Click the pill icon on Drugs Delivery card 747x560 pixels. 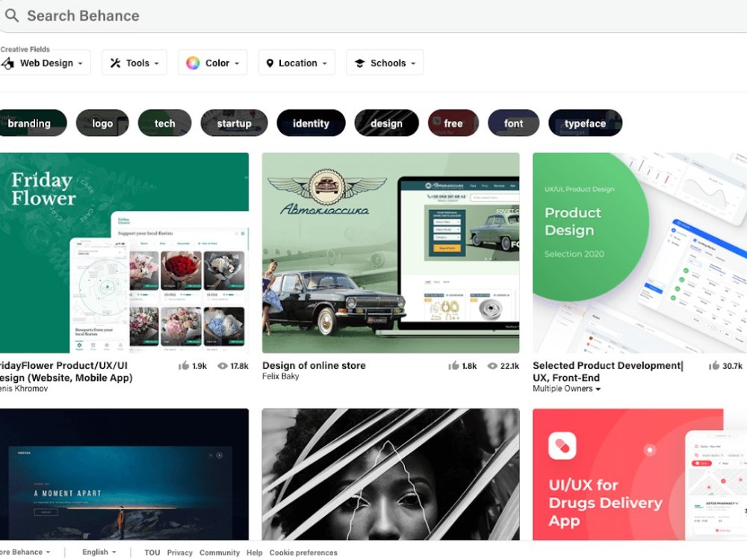point(562,446)
